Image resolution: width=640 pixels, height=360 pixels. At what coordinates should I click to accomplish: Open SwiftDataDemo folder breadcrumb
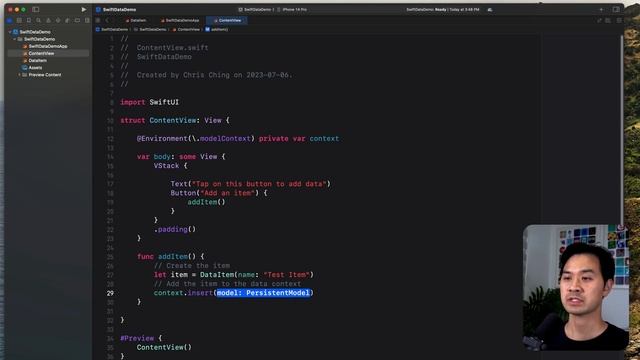click(150, 29)
